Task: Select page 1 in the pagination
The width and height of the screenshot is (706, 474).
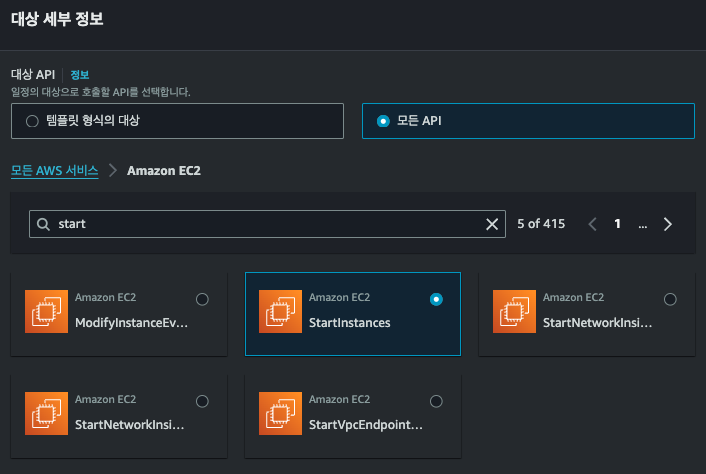Action: point(618,224)
